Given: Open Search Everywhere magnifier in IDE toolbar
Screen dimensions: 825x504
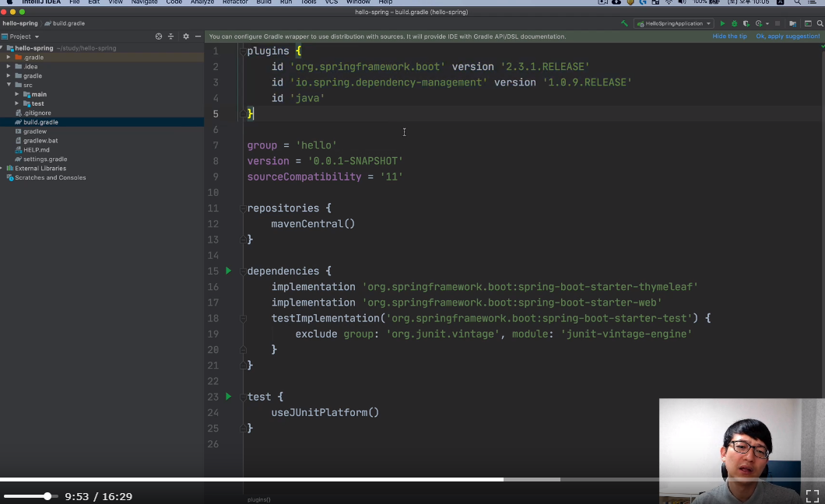Looking at the screenshot, I should pyautogui.click(x=820, y=23).
